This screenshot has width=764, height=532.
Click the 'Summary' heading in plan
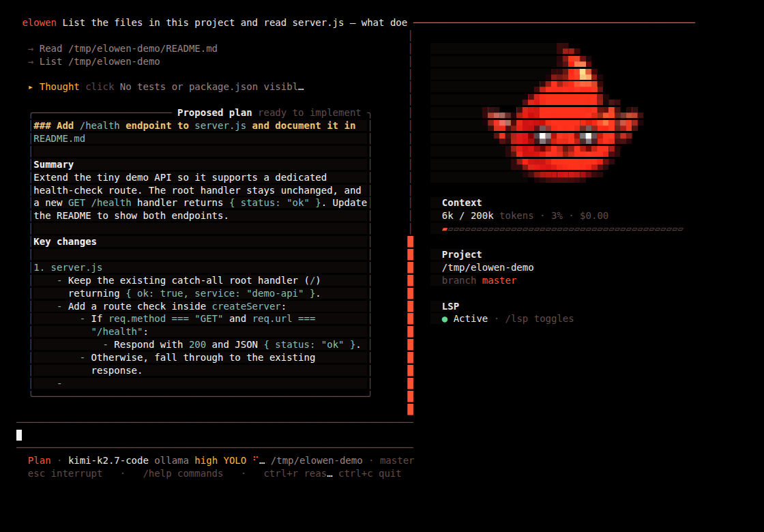pos(54,164)
